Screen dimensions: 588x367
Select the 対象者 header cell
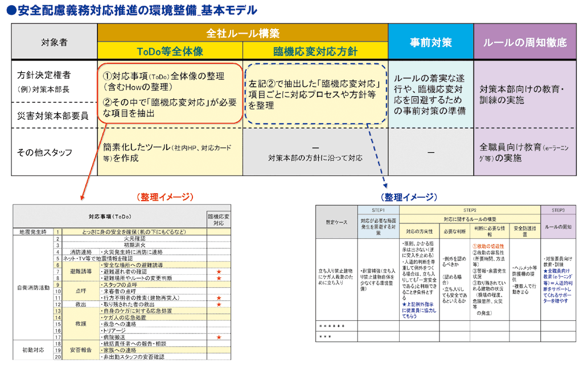[x=55, y=42]
